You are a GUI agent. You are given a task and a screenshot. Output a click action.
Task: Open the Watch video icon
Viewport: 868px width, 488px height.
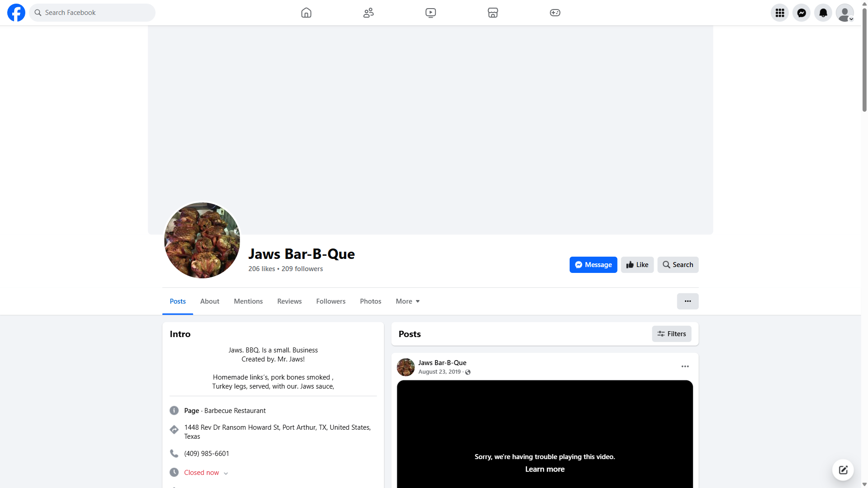(x=430, y=13)
